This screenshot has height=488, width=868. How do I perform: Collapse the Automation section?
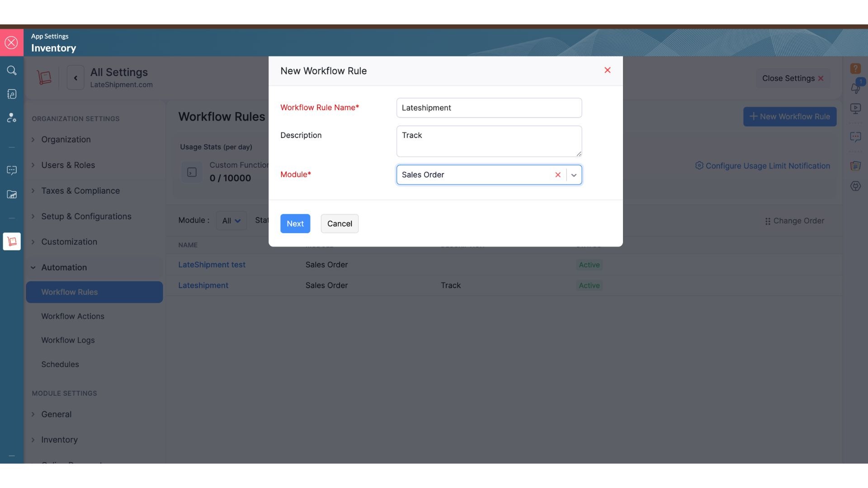64,267
